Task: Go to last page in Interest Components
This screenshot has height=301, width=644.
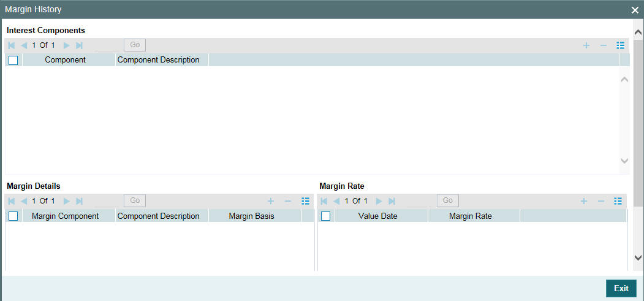Action: [79, 45]
